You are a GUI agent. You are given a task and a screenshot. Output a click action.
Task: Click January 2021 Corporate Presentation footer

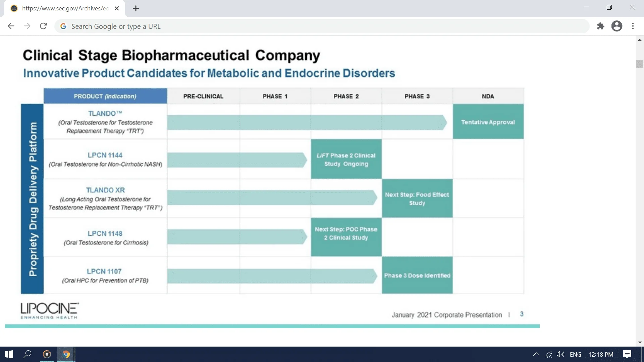point(447,315)
